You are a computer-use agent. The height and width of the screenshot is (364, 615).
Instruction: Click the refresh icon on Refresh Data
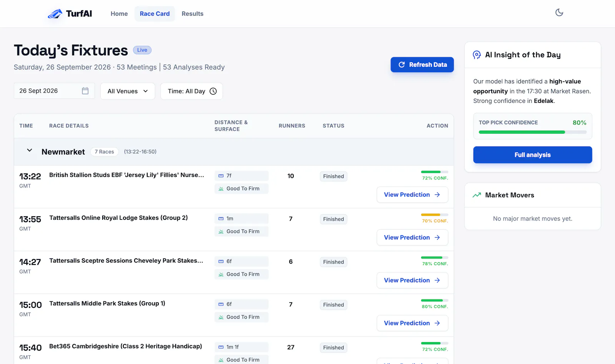(x=402, y=65)
